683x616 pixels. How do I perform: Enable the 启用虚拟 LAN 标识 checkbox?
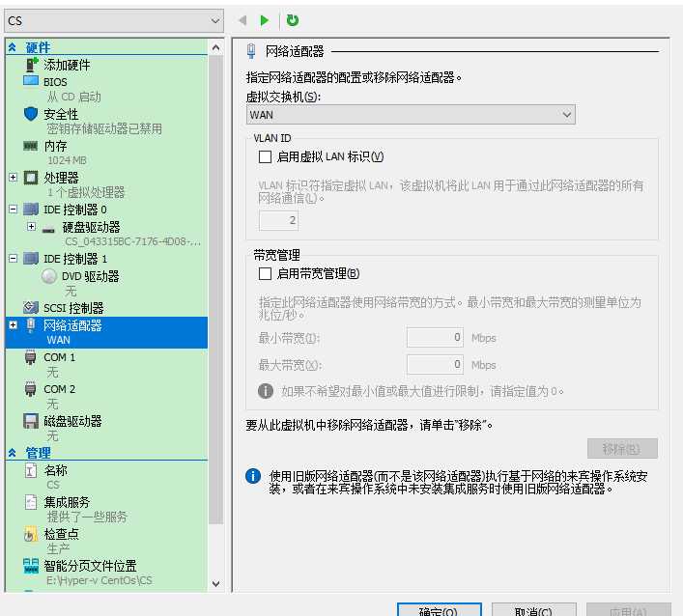(x=265, y=156)
